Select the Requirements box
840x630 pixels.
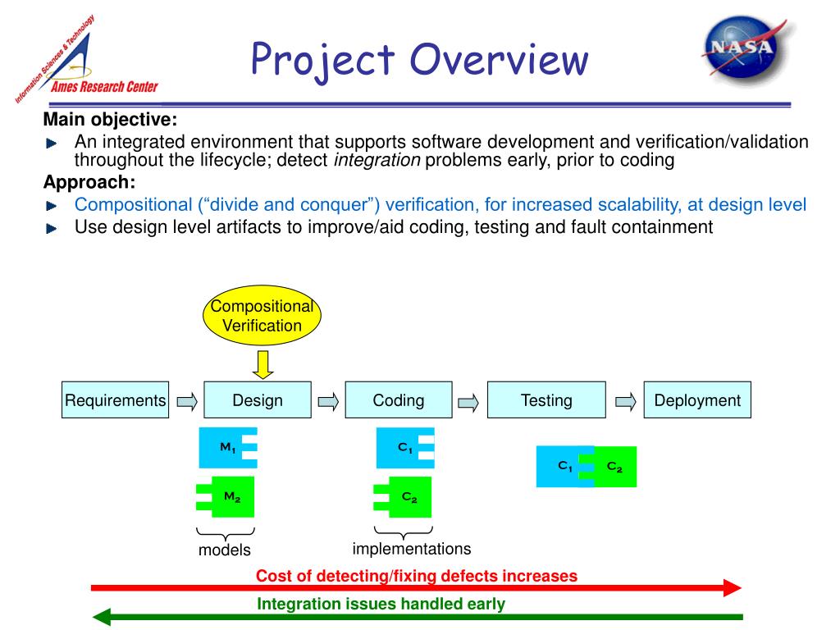tap(115, 399)
